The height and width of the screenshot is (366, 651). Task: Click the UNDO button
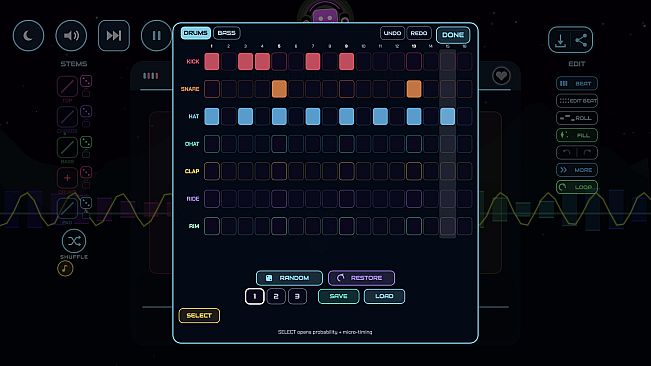coord(392,33)
